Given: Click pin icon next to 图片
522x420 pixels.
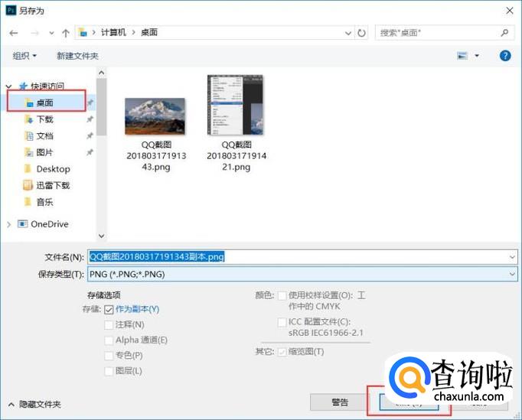Looking at the screenshot, I should [90, 152].
